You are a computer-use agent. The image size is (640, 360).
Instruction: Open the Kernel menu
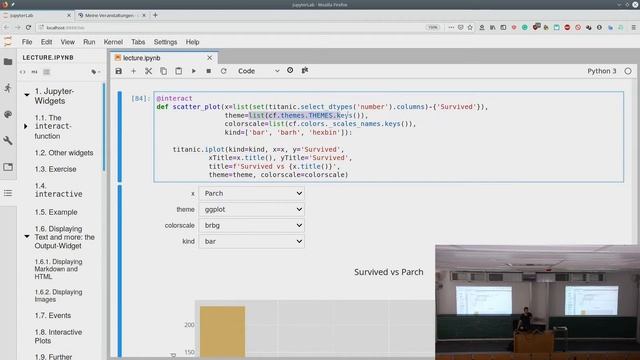pos(113,42)
